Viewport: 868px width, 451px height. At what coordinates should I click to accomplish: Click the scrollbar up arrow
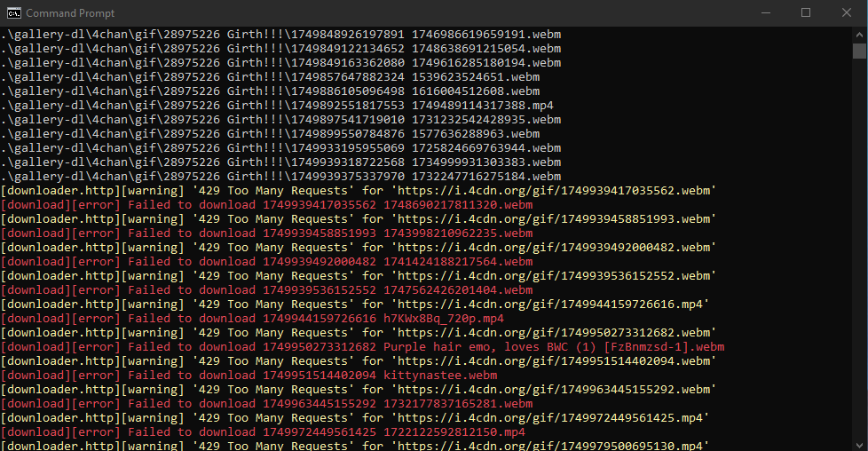pos(859,34)
